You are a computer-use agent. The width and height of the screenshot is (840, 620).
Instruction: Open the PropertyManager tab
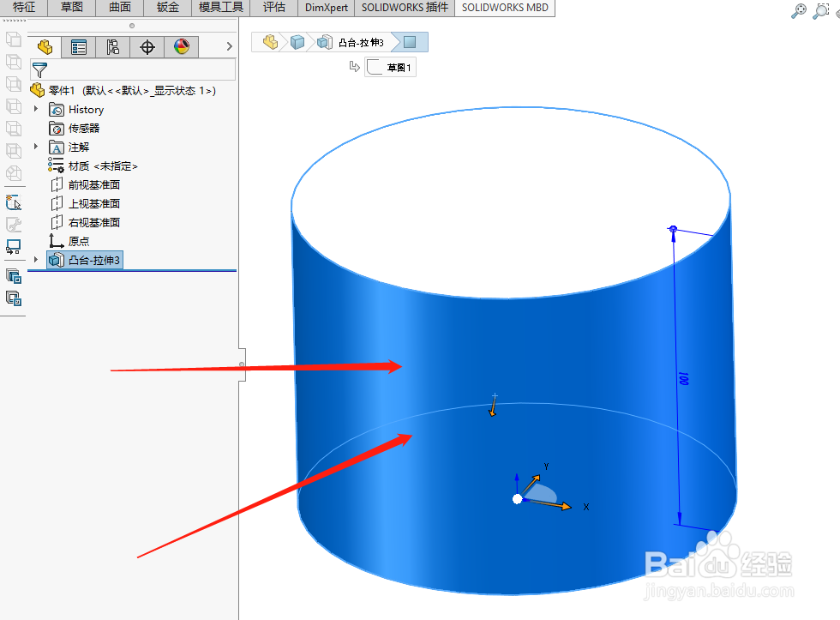click(x=79, y=47)
